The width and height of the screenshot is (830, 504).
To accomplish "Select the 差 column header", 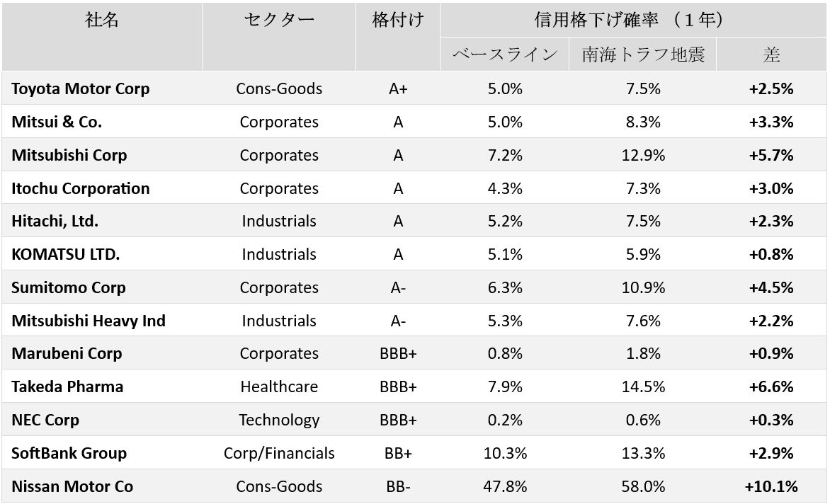I will coord(771,55).
